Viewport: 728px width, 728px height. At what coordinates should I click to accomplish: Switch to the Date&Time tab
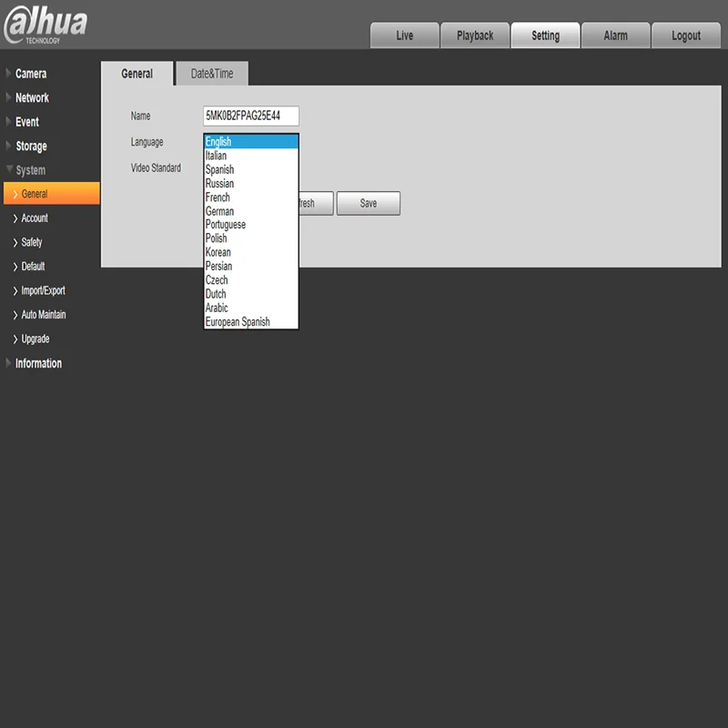coord(212,74)
